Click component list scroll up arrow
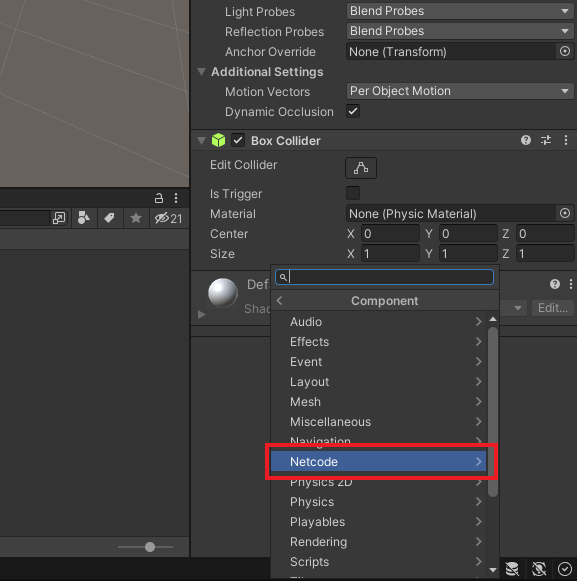The height and width of the screenshot is (581, 577). pos(493,319)
